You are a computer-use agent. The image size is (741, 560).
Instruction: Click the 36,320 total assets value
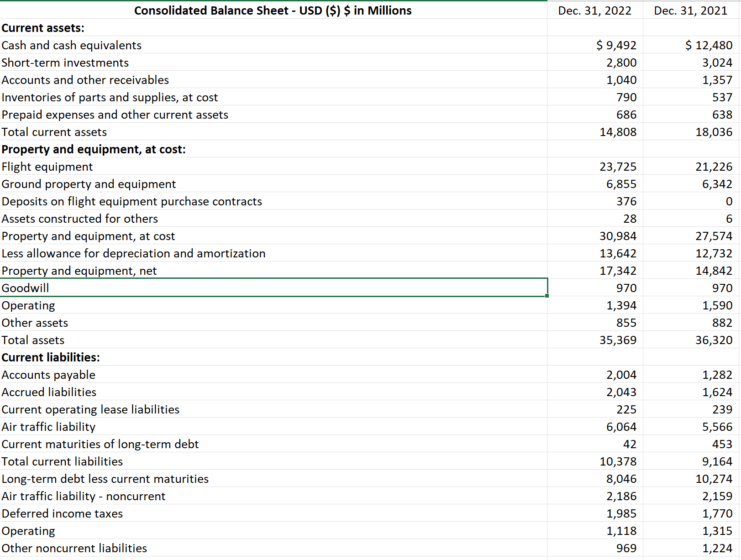tap(714, 340)
